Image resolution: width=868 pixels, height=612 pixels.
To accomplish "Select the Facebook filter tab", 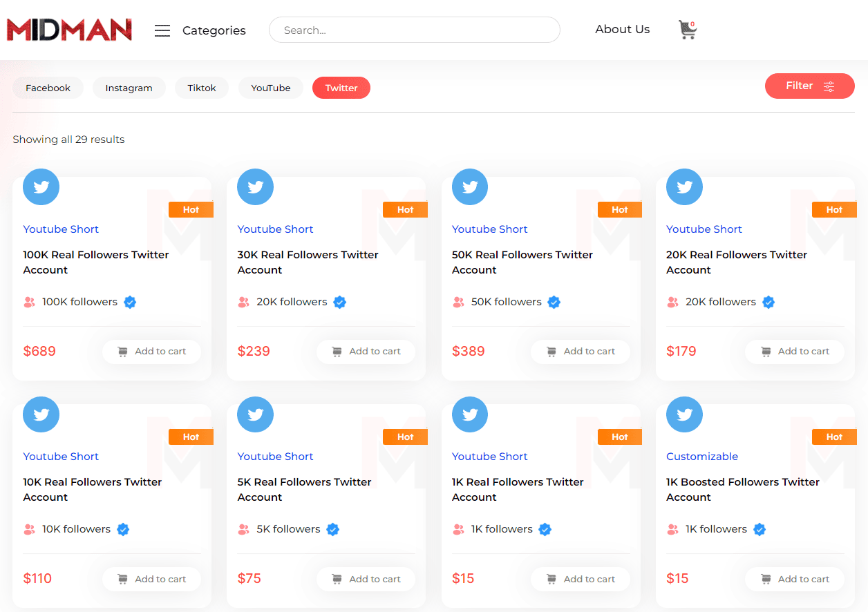I will tap(48, 88).
